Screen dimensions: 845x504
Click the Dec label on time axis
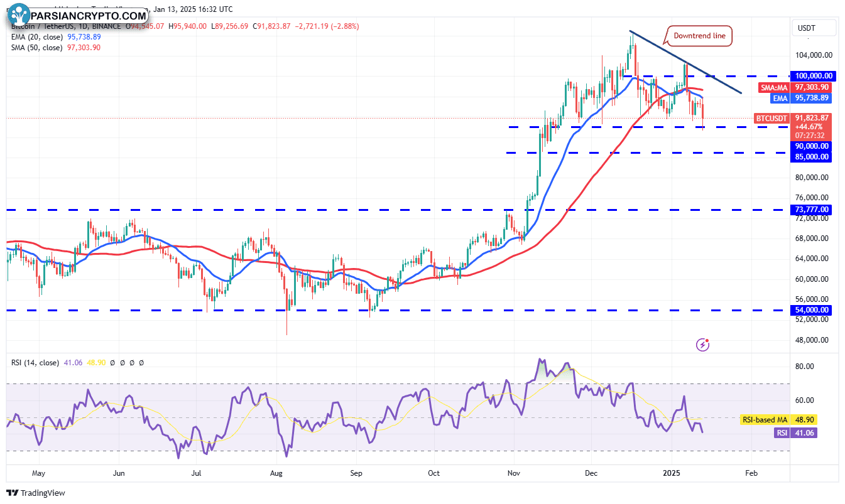coord(591,473)
